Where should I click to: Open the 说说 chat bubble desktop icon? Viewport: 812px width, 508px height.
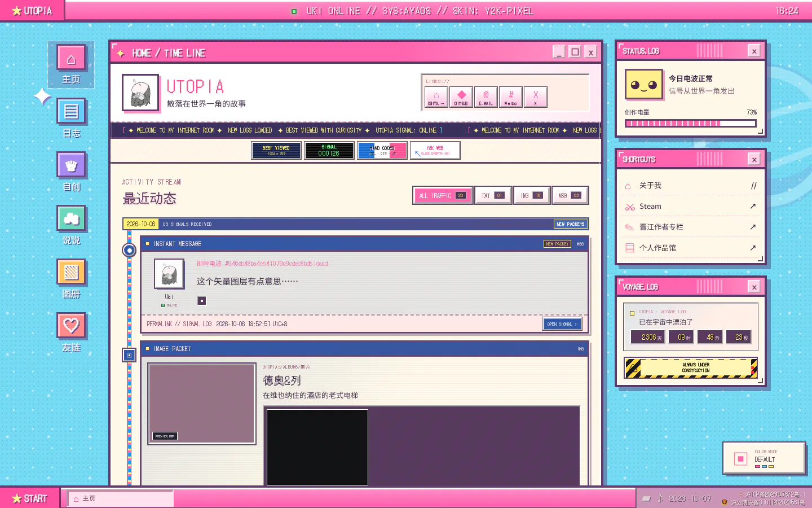(x=71, y=225)
